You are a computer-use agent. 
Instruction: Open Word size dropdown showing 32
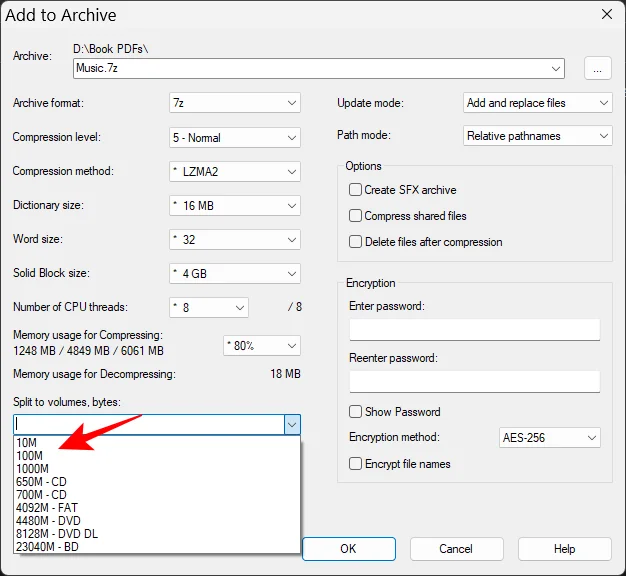[235, 240]
